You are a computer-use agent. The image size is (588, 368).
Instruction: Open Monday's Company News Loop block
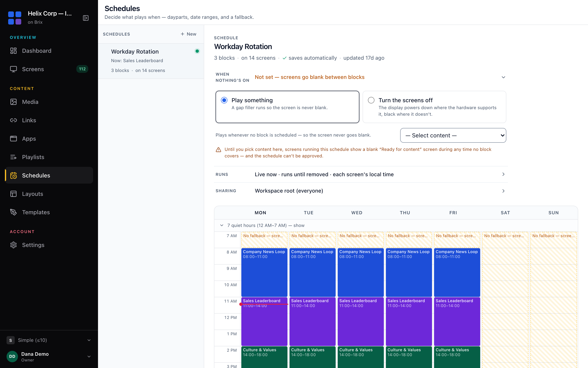[x=264, y=272]
